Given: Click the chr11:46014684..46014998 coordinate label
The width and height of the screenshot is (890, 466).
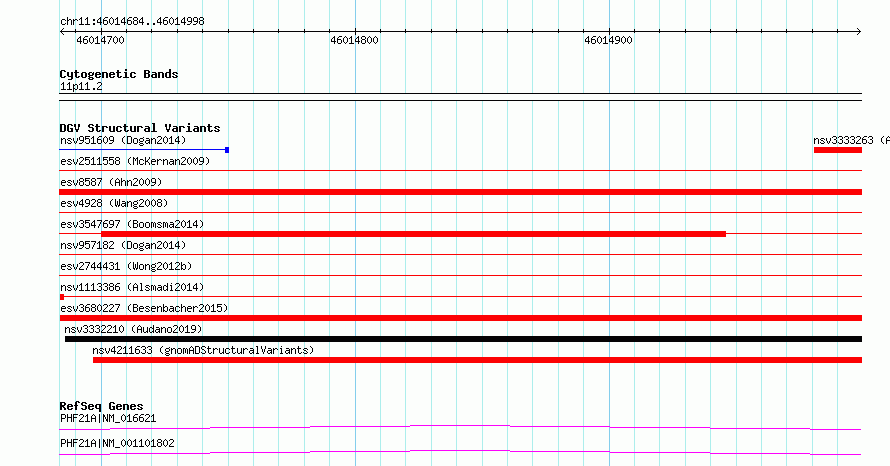Looking at the screenshot, I should [132, 22].
